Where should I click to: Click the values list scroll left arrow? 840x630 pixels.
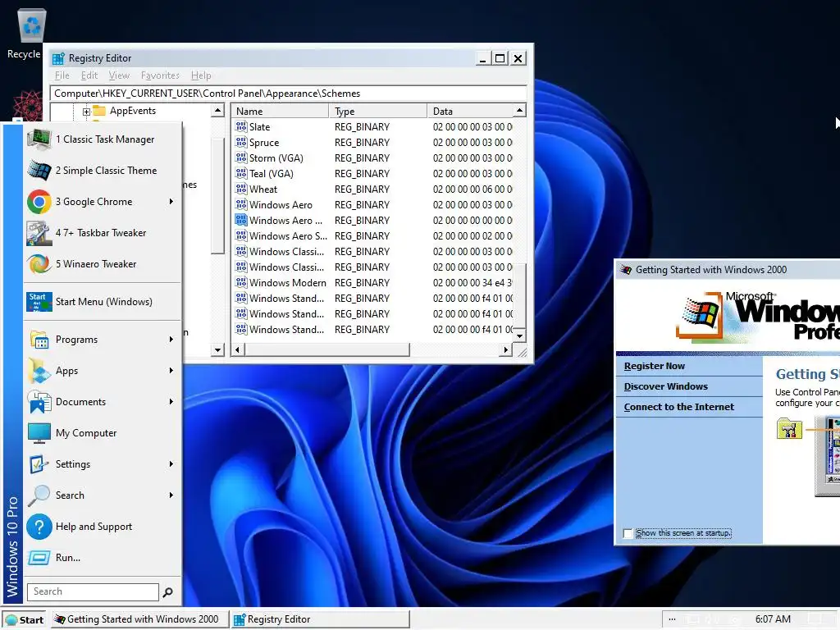click(238, 349)
